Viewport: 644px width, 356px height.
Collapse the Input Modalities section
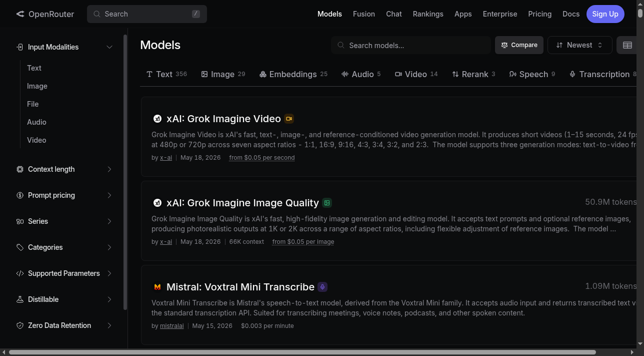click(109, 47)
